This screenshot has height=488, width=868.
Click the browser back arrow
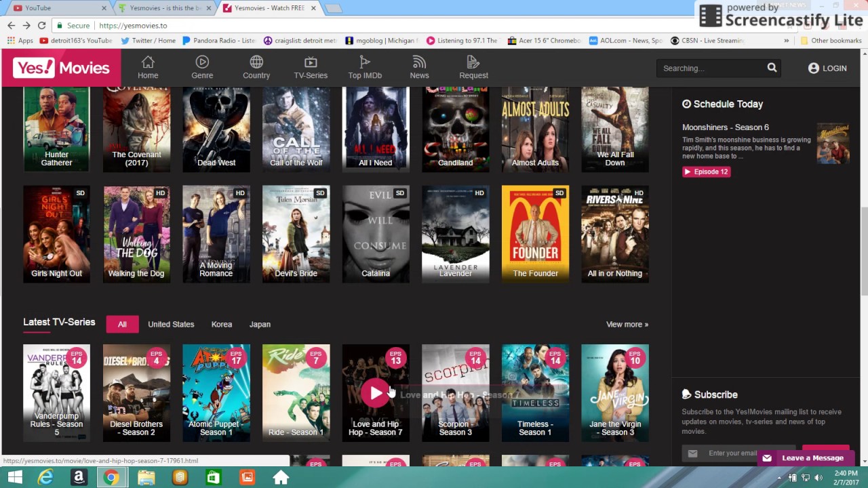pos(11,25)
